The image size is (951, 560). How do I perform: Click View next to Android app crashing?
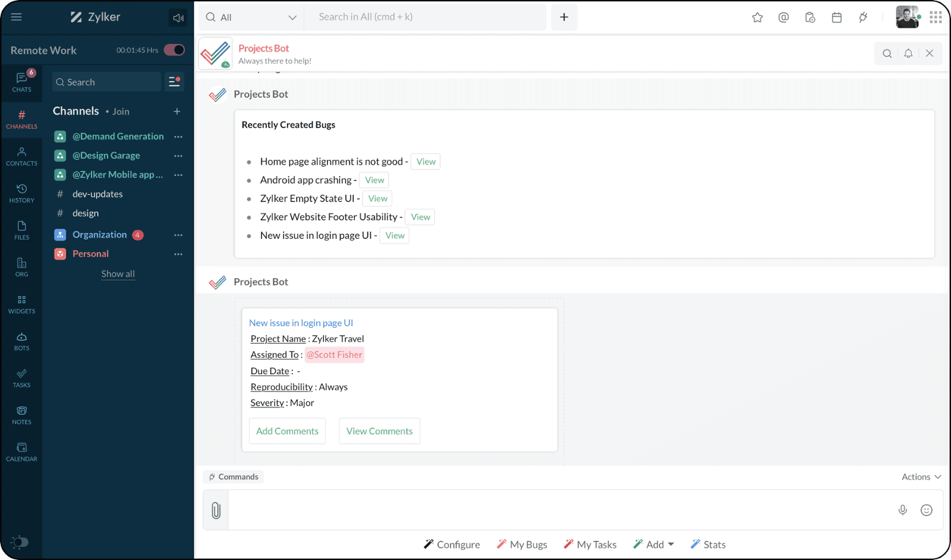point(374,181)
